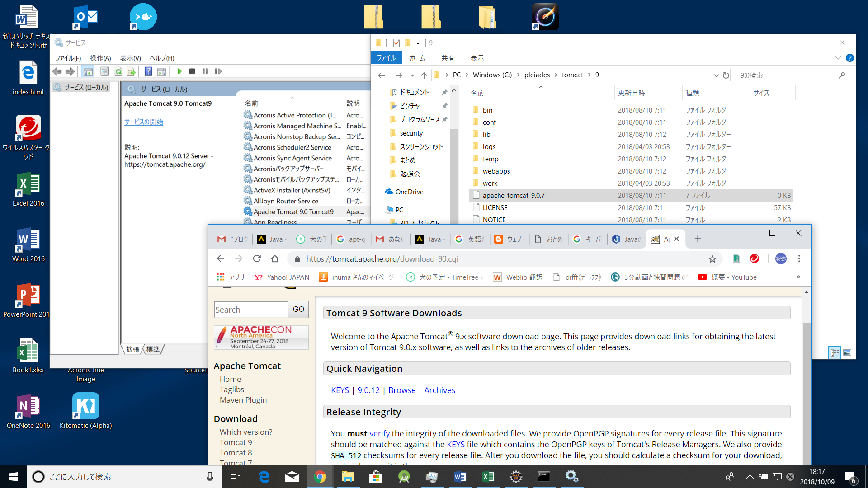Click the Pause Service icon in Services toolbar
This screenshot has height=488, width=868.
(x=205, y=71)
